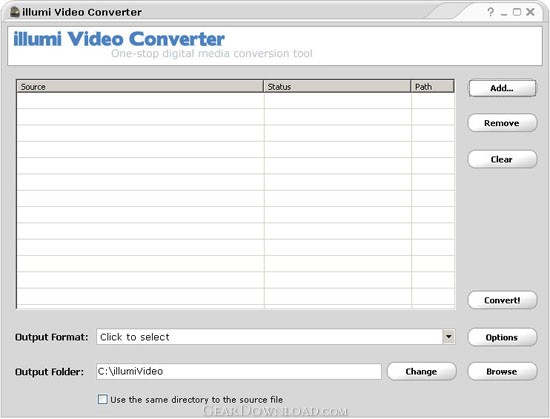Minimize the converter window
The width and height of the screenshot is (550, 419).
pos(504,13)
